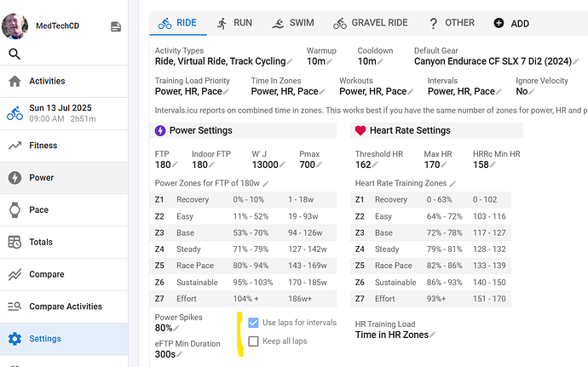Edit Warmup duration pencil icon
588x367 pixels.
point(331,62)
